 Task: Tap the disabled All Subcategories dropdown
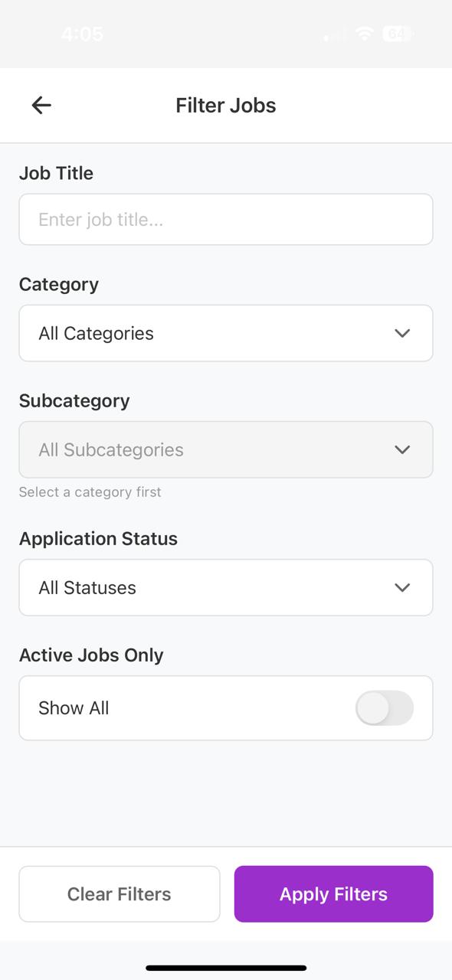click(x=226, y=449)
